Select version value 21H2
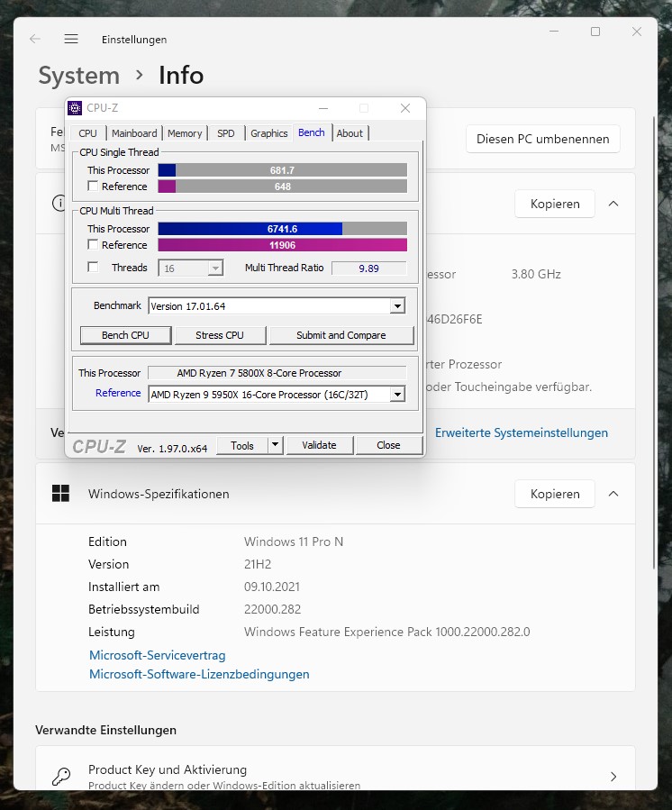 point(258,564)
